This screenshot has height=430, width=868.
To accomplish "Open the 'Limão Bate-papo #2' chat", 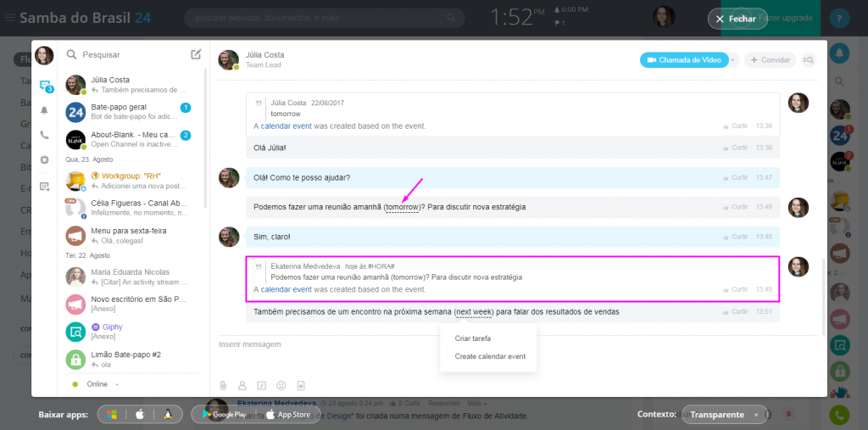I will coord(131,359).
